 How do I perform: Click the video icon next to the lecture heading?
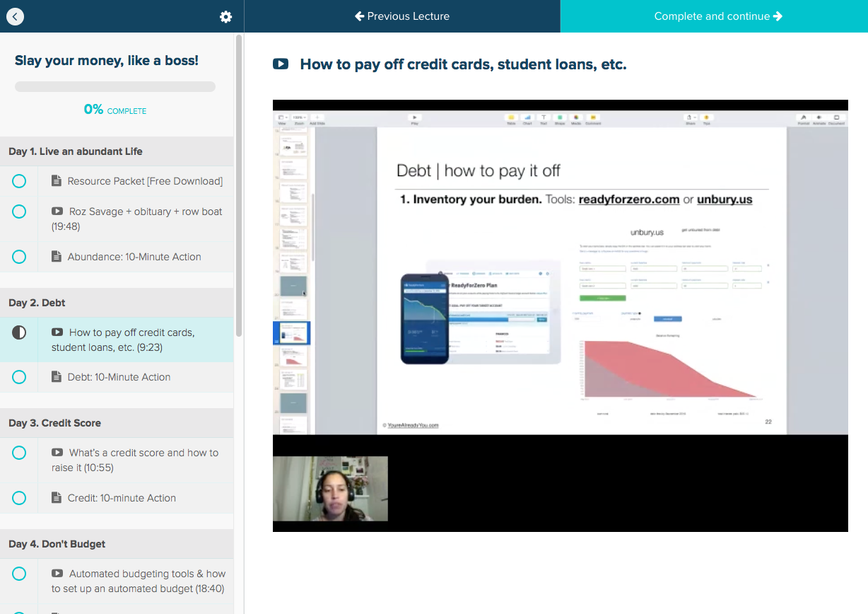point(281,64)
